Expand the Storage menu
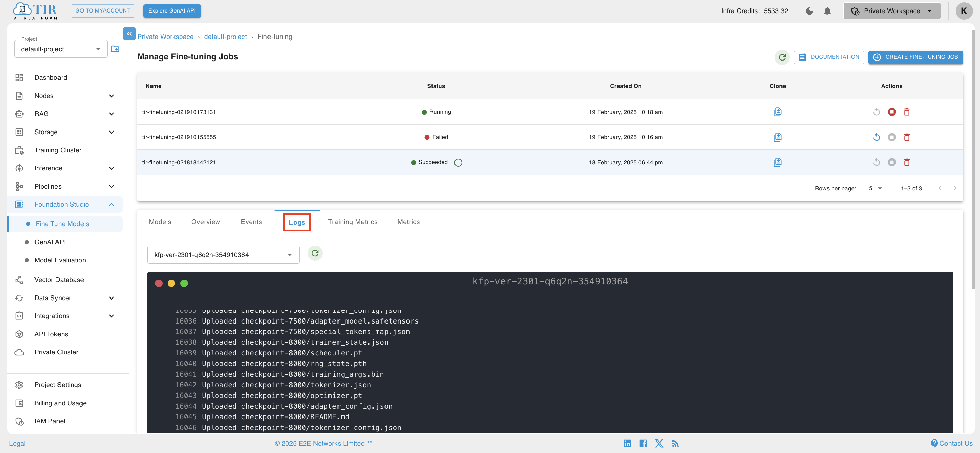This screenshot has width=980, height=453. point(65,132)
